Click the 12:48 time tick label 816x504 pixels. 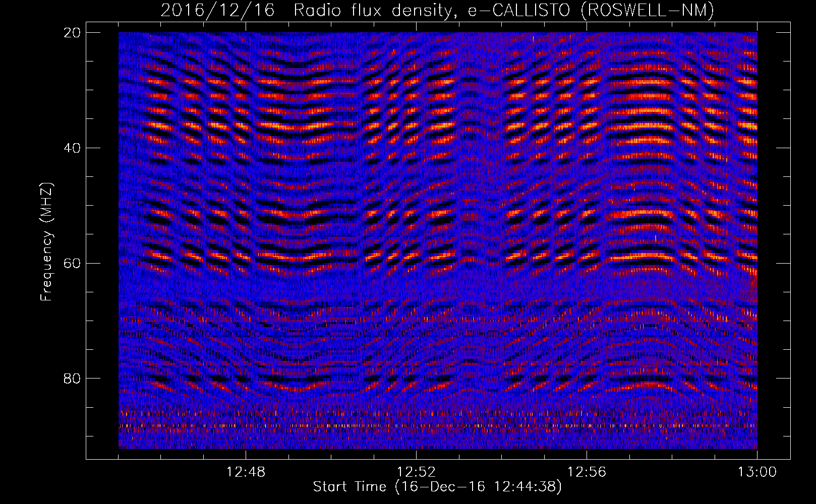pyautogui.click(x=246, y=472)
